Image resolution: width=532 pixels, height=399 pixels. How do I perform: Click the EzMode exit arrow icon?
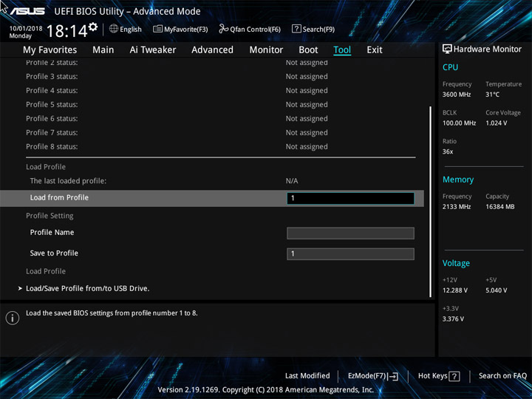click(393, 376)
